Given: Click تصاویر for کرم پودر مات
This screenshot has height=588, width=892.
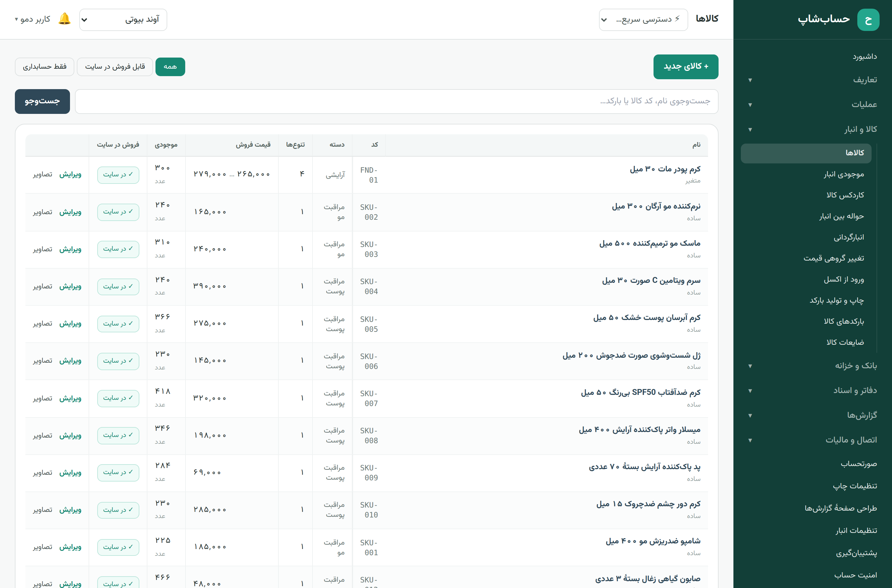Looking at the screenshot, I should point(42,174).
